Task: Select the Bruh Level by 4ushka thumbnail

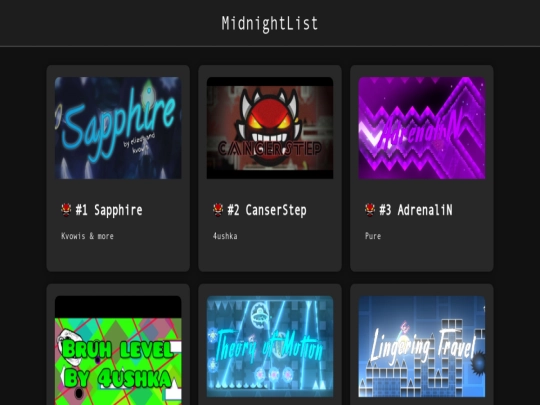Action: (x=118, y=350)
